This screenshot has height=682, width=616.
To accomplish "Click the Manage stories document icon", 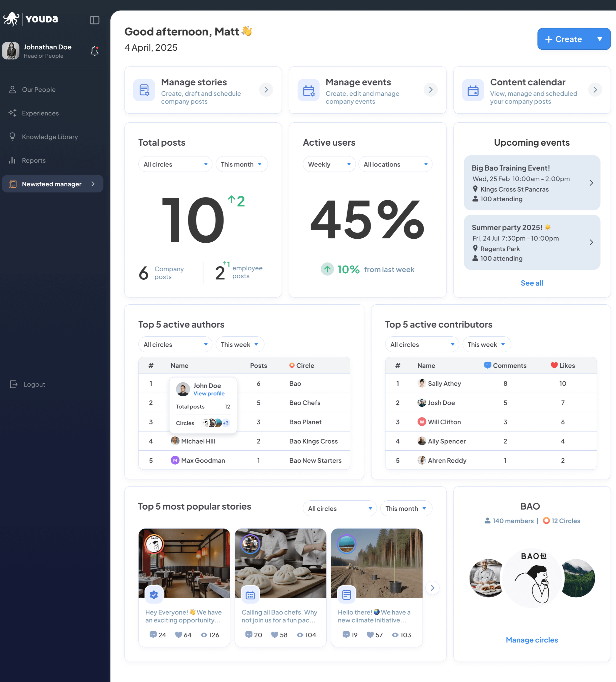I will tap(144, 90).
